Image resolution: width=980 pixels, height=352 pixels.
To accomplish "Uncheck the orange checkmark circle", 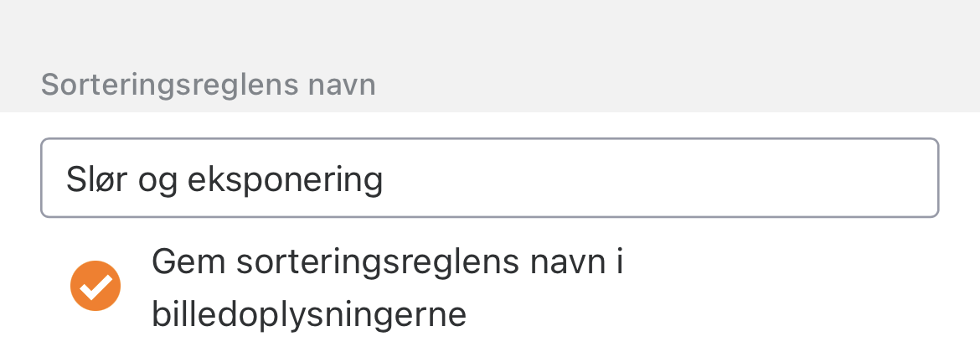I will point(95,286).
